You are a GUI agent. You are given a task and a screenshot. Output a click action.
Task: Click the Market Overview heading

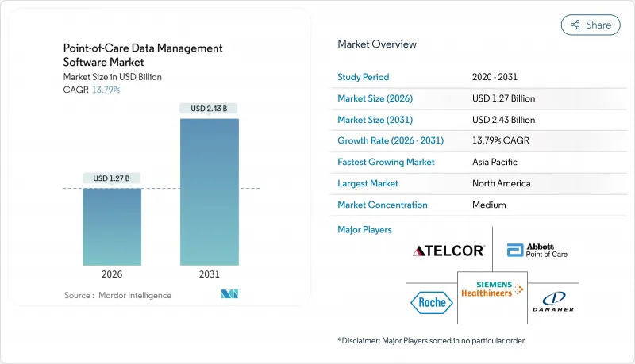[377, 44]
